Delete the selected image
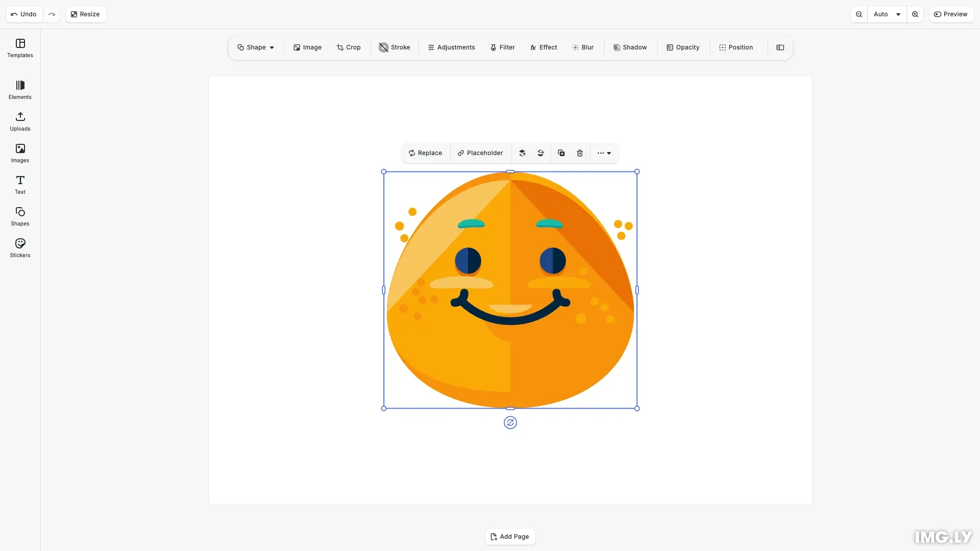 click(579, 153)
